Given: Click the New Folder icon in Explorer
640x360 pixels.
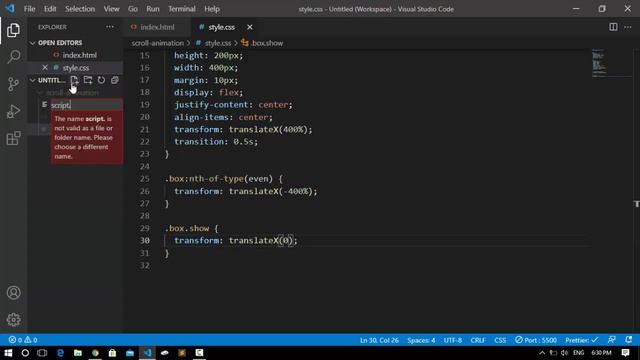Looking at the screenshot, I should (88, 80).
